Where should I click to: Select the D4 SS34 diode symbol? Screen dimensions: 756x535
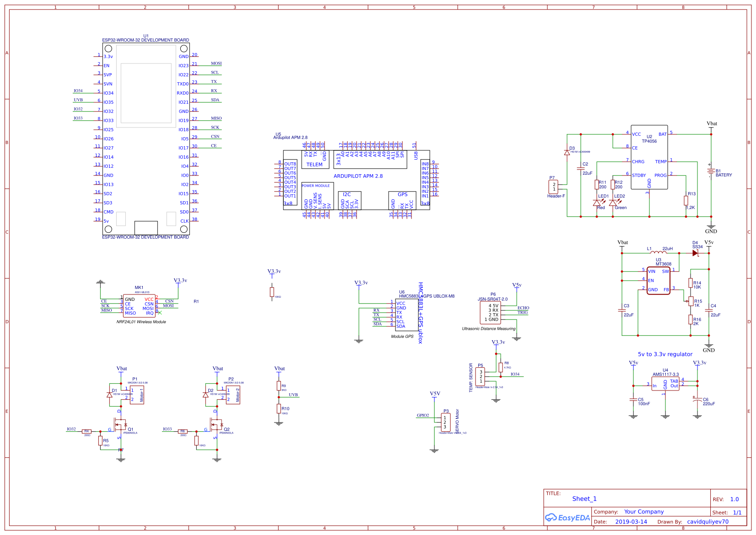696,253
